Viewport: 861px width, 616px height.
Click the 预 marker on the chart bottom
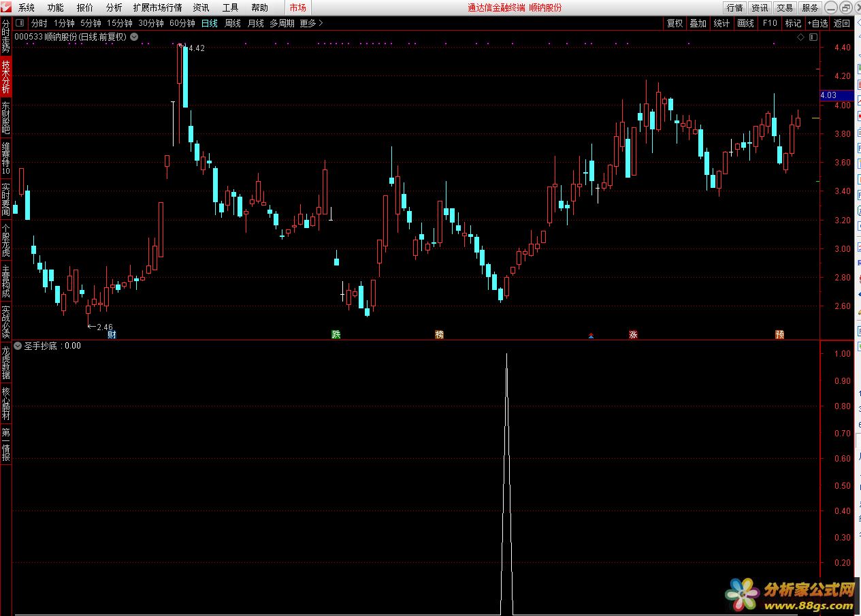click(779, 334)
